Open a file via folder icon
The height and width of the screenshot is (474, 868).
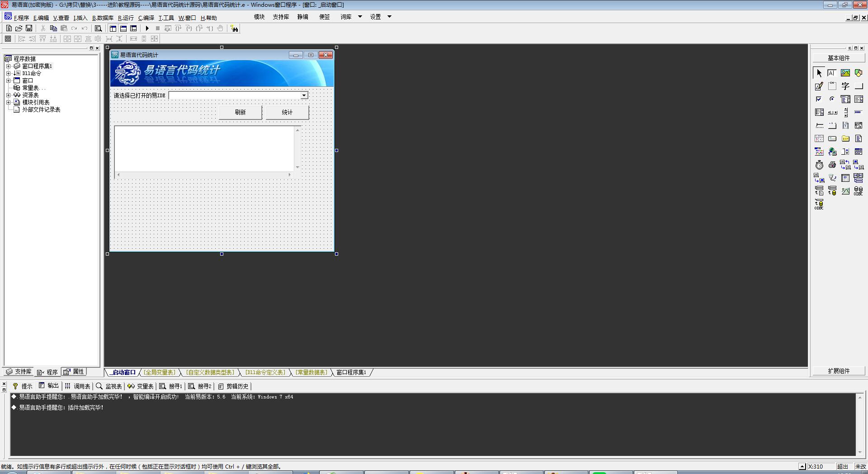click(19, 28)
